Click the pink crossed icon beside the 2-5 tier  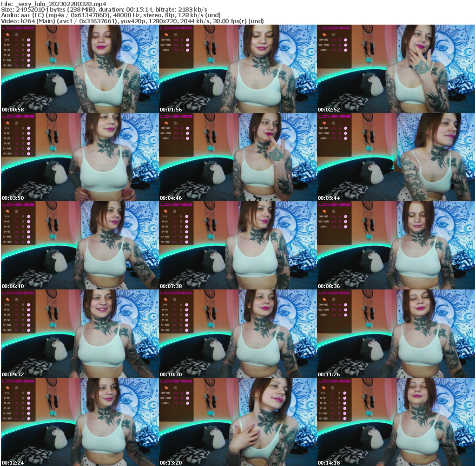click(x=28, y=40)
